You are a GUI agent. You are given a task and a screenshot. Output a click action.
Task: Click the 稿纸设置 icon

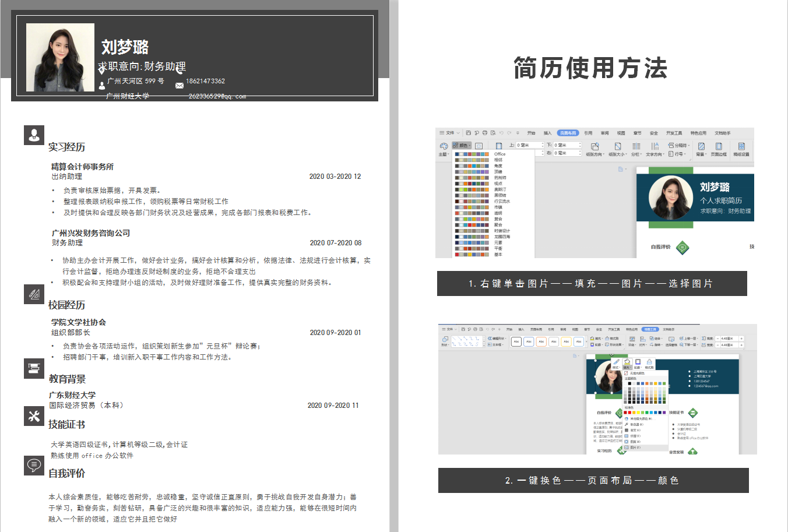741,147
